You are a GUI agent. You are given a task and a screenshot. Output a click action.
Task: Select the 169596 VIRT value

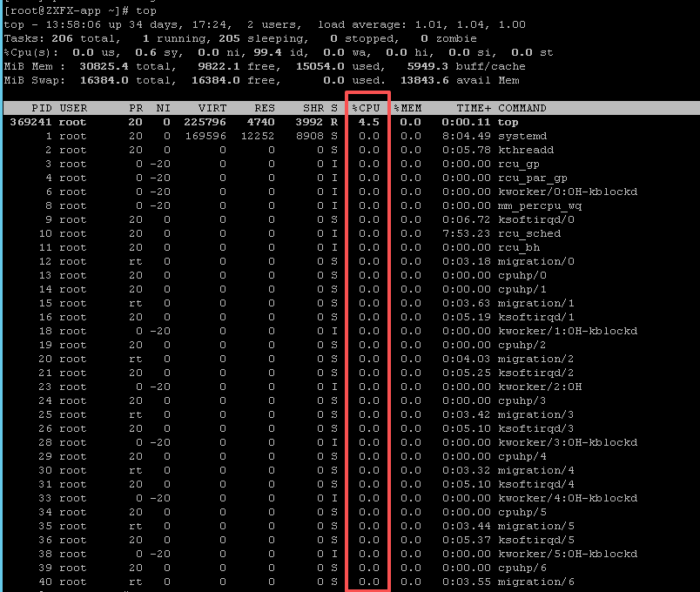click(x=205, y=136)
